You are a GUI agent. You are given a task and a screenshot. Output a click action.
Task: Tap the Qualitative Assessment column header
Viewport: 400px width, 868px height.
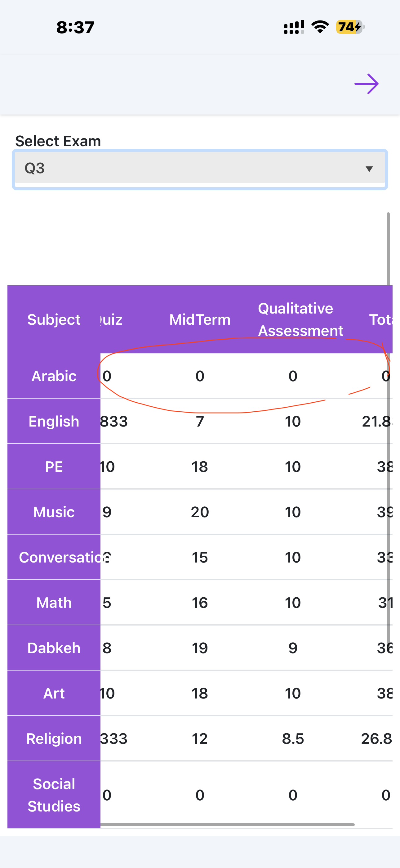point(300,319)
